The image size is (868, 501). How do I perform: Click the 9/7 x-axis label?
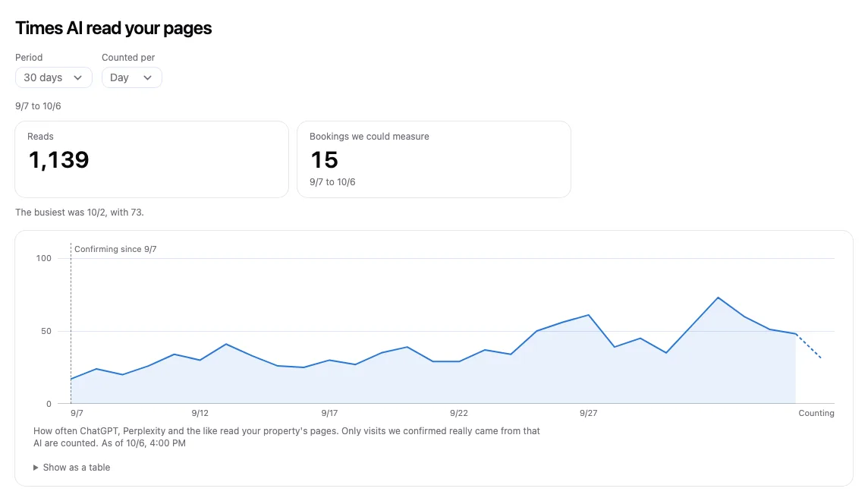77,413
